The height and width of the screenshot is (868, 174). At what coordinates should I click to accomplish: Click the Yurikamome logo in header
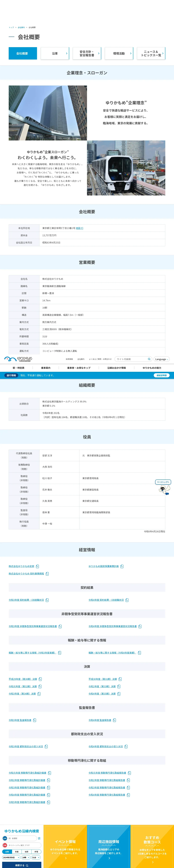click(x=18, y=359)
